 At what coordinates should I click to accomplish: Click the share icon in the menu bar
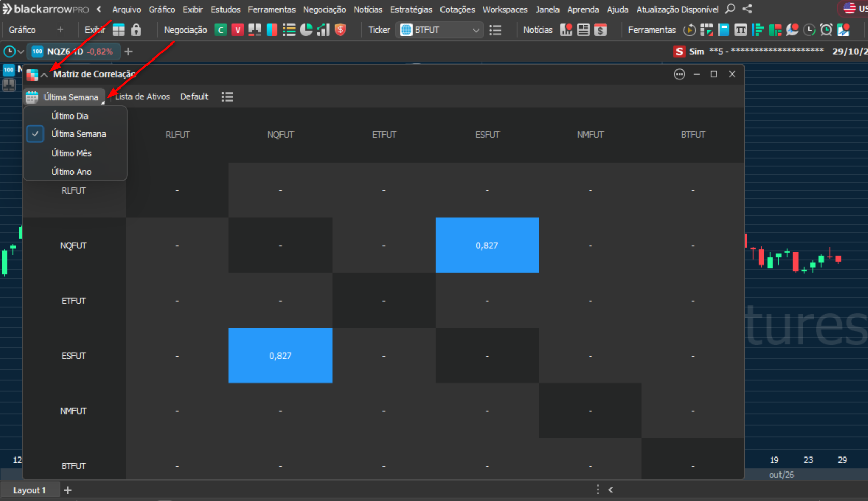pyautogui.click(x=747, y=9)
